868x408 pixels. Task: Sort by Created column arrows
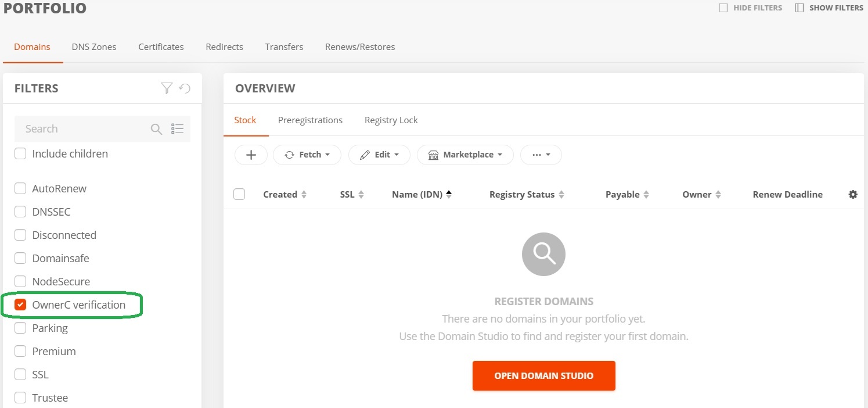pos(304,195)
